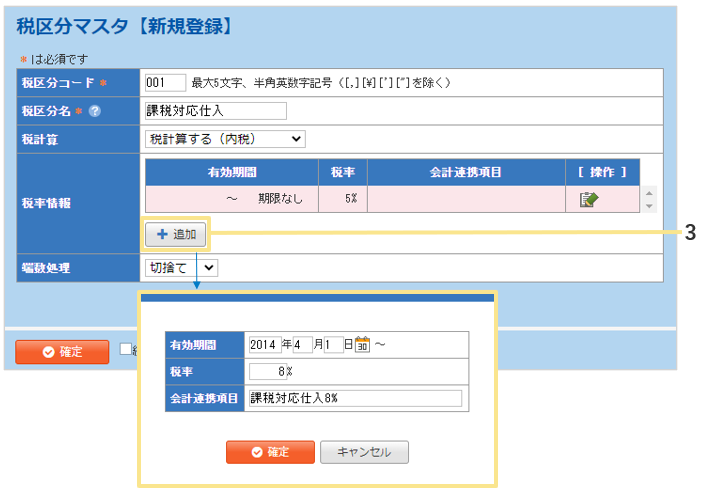
Task: Select the 期限なし 5% tax rate row
Action: 390,199
